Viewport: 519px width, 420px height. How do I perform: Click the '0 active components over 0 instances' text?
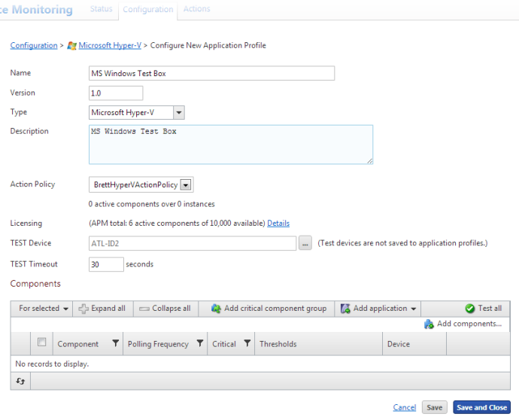tap(152, 204)
